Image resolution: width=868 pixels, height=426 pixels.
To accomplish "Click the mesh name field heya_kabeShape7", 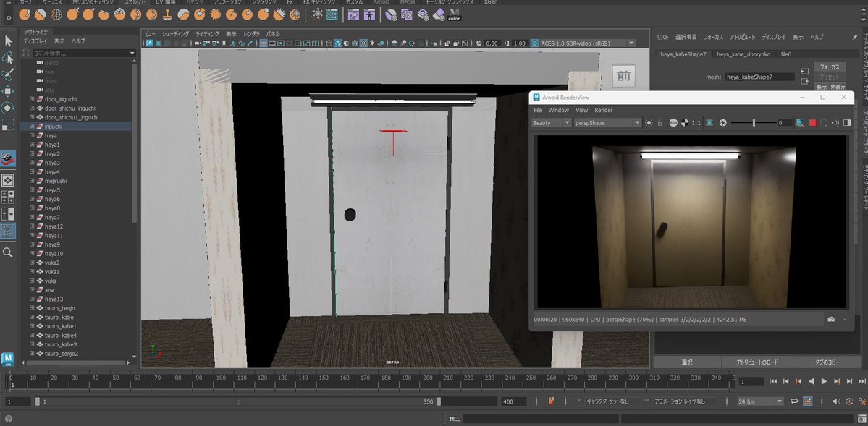I will [x=760, y=77].
